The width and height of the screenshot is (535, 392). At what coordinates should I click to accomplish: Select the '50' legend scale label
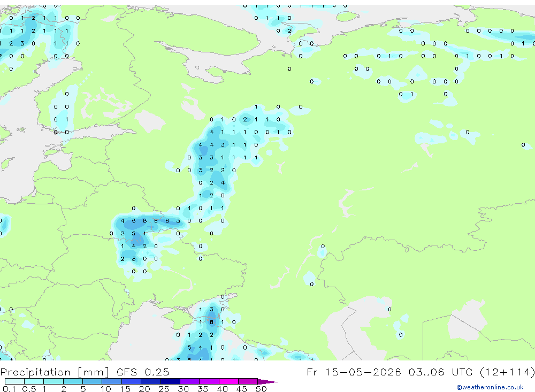click(261, 389)
